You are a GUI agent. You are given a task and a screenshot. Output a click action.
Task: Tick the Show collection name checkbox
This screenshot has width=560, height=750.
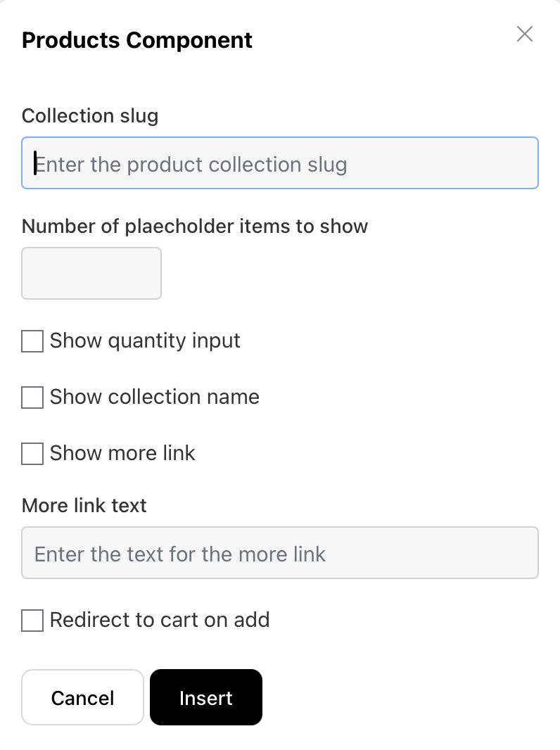coord(32,398)
